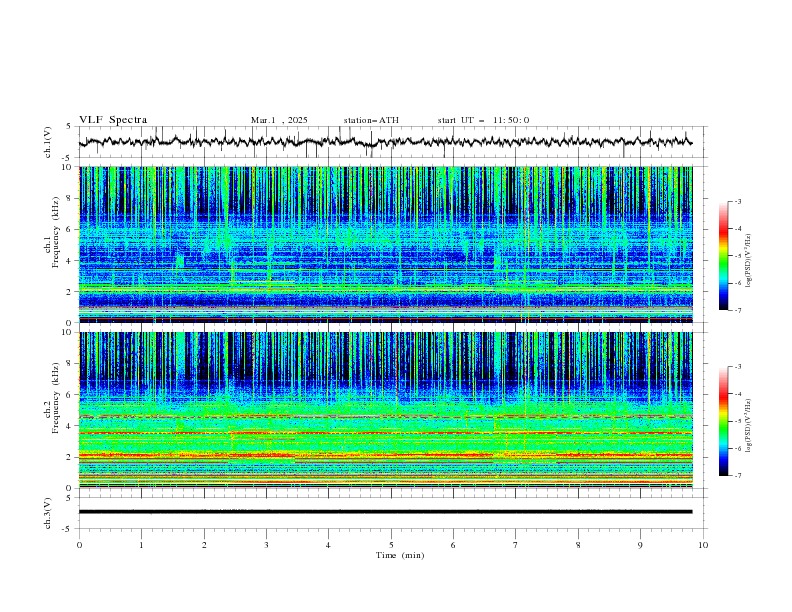Click the "3" tick on the time axis
This screenshot has height=612, width=792.
click(x=266, y=545)
